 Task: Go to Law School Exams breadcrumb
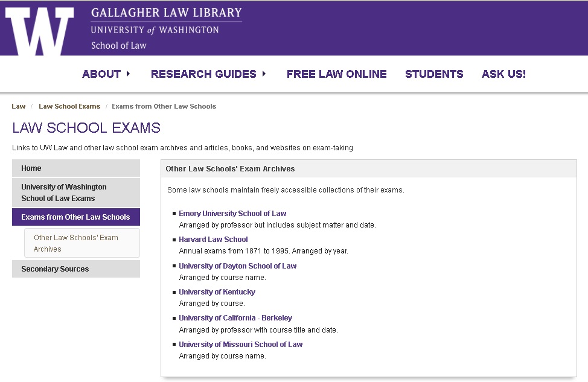point(69,106)
